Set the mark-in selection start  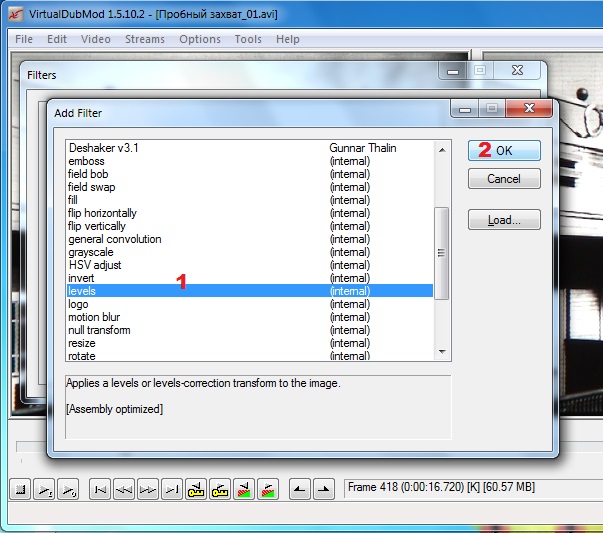click(x=300, y=489)
